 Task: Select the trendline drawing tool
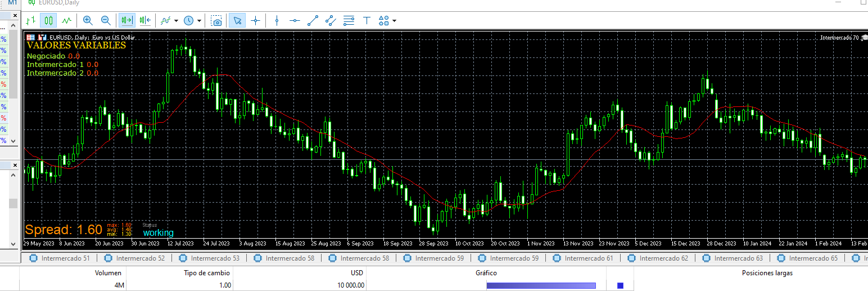pyautogui.click(x=313, y=21)
